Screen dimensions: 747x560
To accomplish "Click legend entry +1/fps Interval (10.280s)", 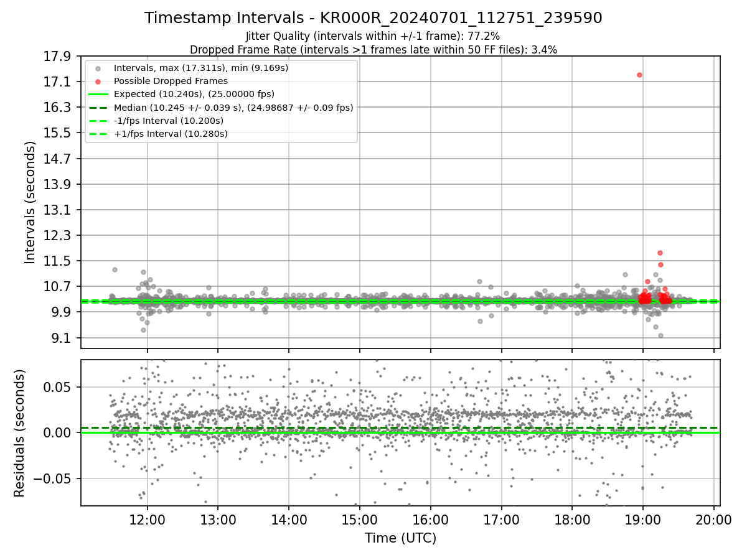I will click(x=171, y=133).
